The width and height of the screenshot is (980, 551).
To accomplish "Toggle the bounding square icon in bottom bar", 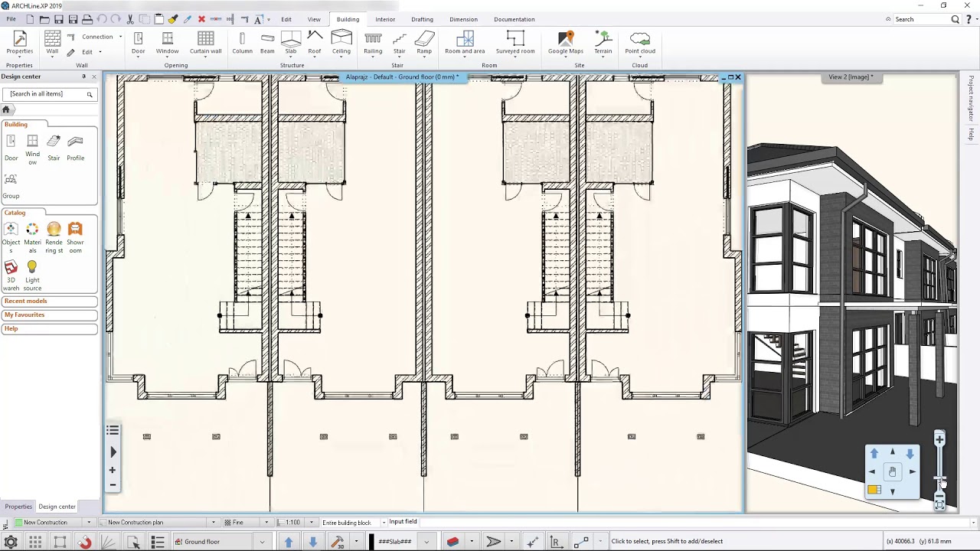I will coord(60,542).
